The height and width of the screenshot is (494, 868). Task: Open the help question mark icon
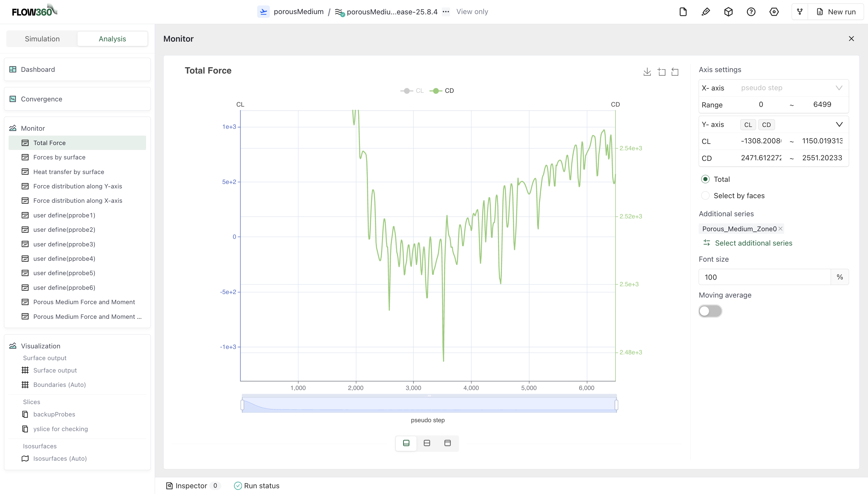(751, 11)
